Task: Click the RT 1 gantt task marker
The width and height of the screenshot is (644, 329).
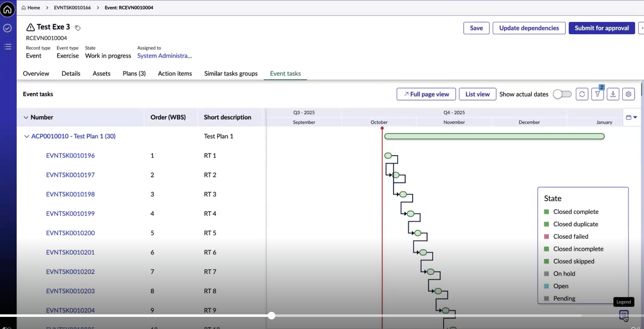Action: point(388,155)
